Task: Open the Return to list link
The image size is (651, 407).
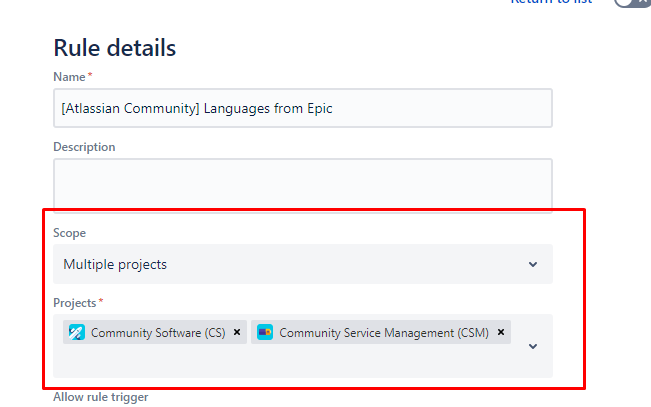Action: (551, 2)
